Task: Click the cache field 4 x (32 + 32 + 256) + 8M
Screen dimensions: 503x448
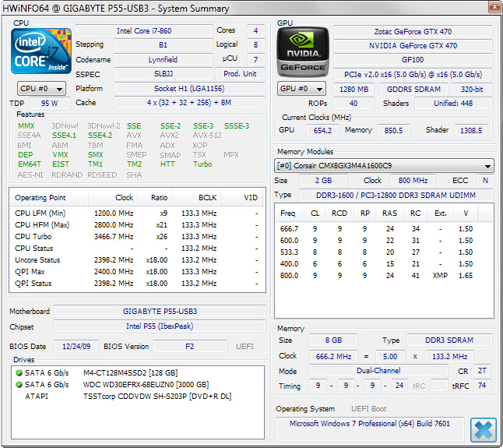Action: coord(189,103)
